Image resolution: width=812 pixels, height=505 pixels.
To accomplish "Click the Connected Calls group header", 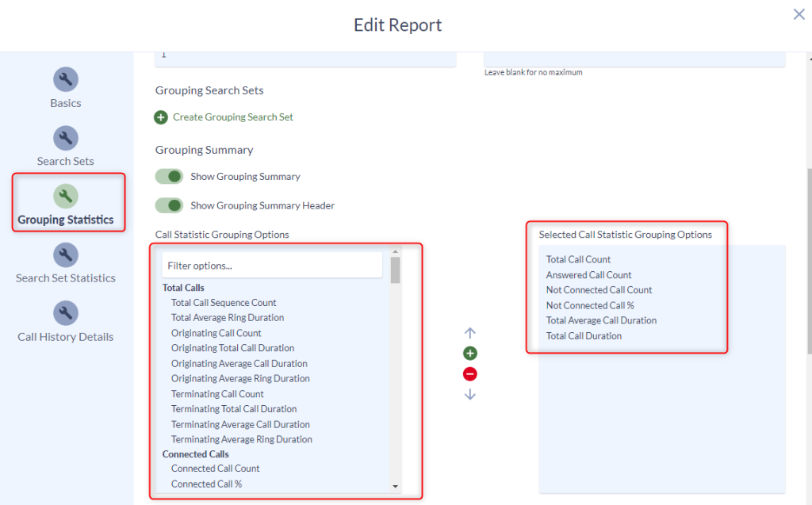I will (196, 454).
